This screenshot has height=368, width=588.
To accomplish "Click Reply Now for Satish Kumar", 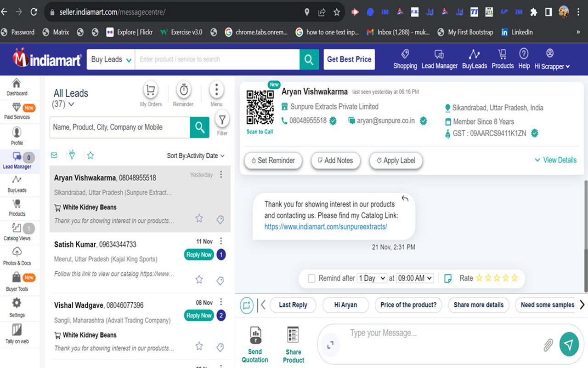I will coord(199,254).
